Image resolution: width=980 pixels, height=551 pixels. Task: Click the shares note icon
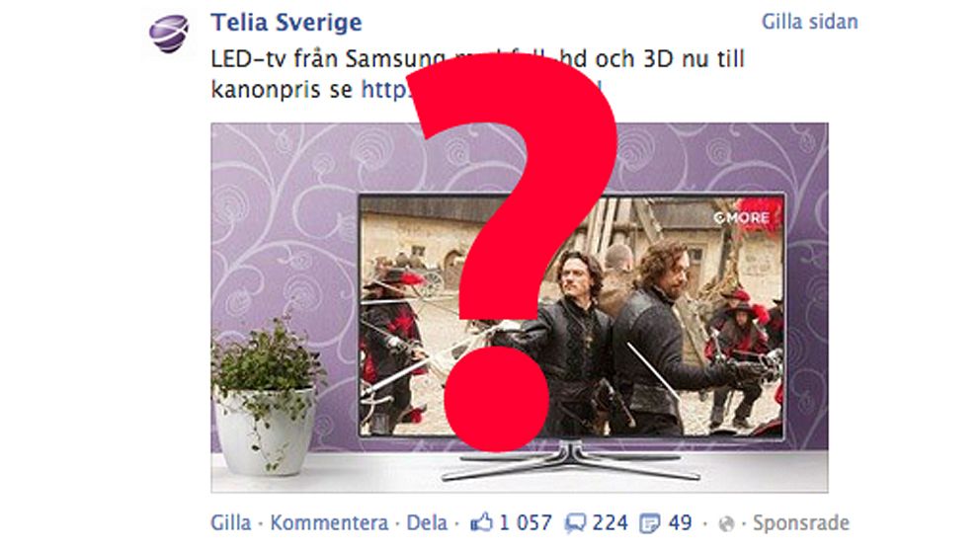click(650, 523)
